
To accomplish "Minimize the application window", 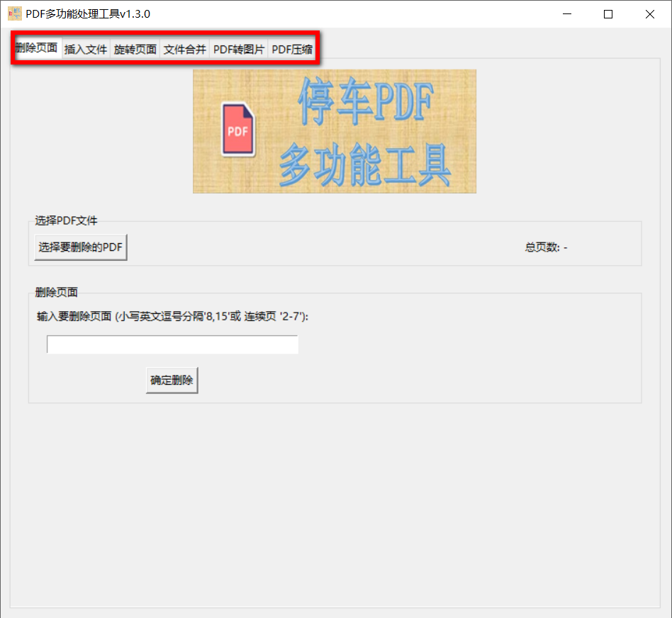I will click(x=567, y=13).
